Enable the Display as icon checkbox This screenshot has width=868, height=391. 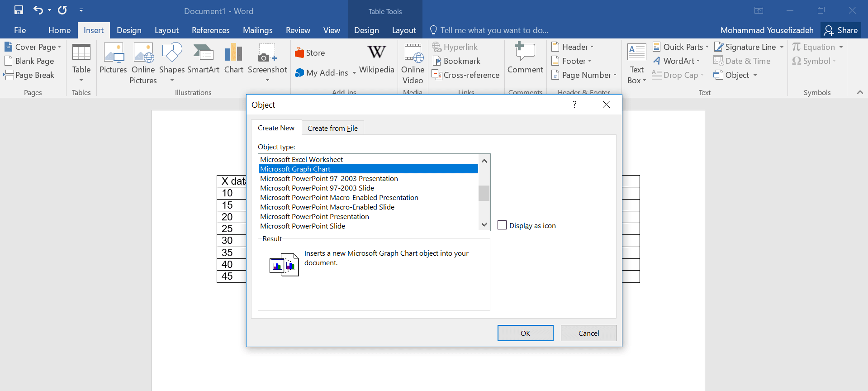(502, 225)
